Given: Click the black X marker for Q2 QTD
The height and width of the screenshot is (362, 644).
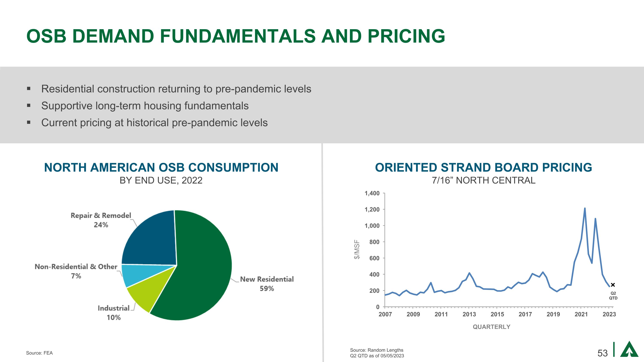Looking at the screenshot, I should pyautogui.click(x=613, y=285).
